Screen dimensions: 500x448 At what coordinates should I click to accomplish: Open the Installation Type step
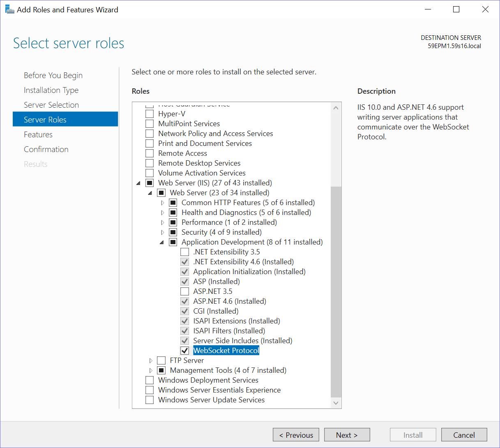pos(51,90)
